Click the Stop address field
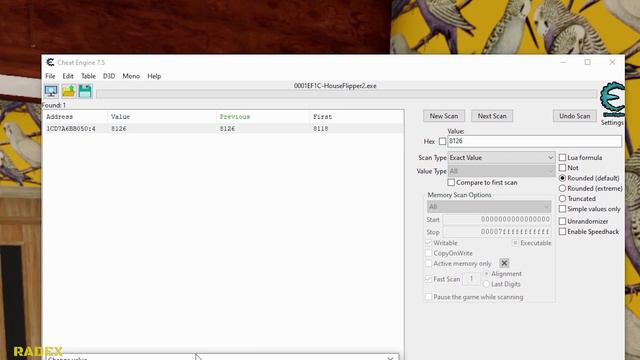Image resolution: width=640 pixels, height=360 pixels. click(x=497, y=232)
